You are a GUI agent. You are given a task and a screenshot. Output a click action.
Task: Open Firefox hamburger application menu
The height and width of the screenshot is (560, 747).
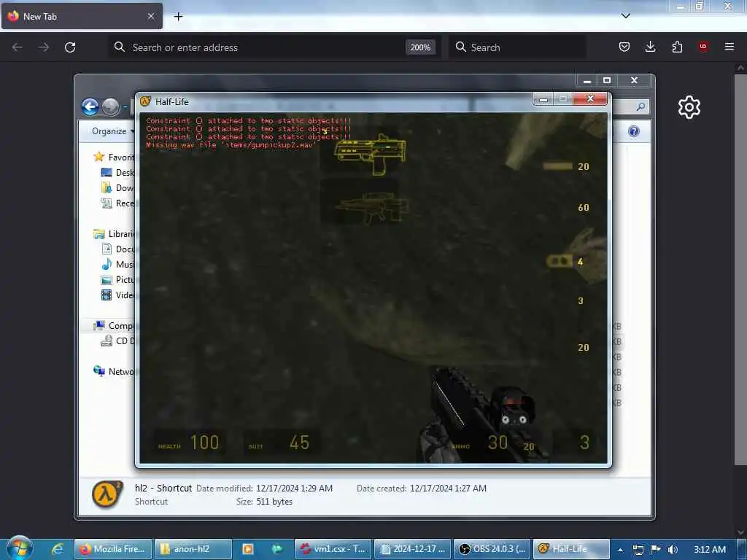(x=729, y=47)
